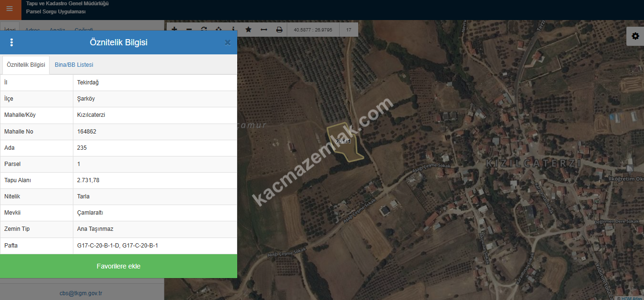Image resolution: width=644 pixels, height=300 pixels.
Task: Click the refresh map icon
Action: (204, 29)
